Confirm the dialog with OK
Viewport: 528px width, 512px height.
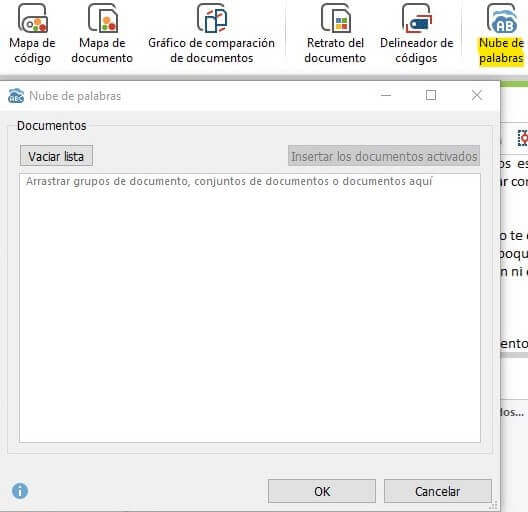(x=322, y=491)
